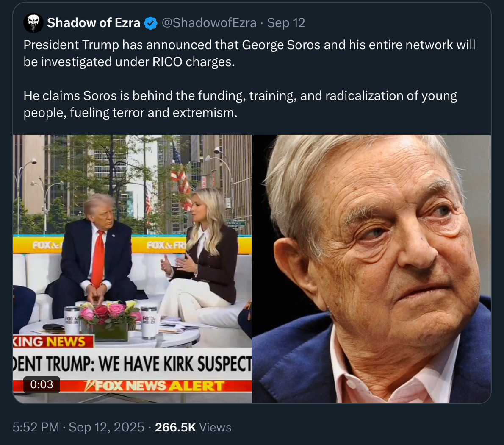This screenshot has height=445, width=504.
Task: Click the "Views" label
Action: point(215,427)
